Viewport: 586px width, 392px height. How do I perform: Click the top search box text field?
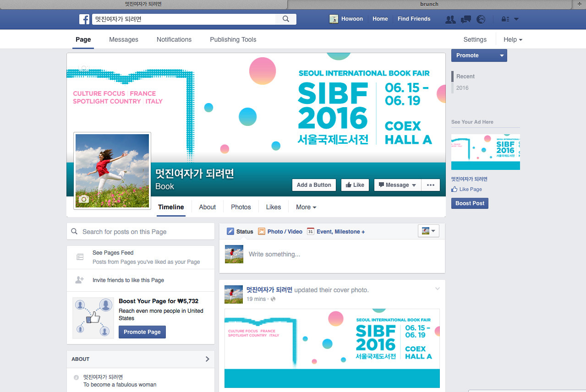183,19
